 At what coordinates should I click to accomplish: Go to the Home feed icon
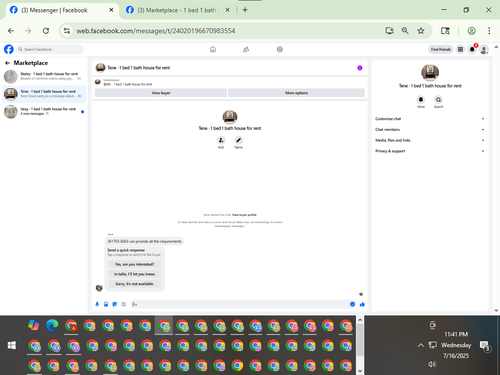click(x=213, y=49)
